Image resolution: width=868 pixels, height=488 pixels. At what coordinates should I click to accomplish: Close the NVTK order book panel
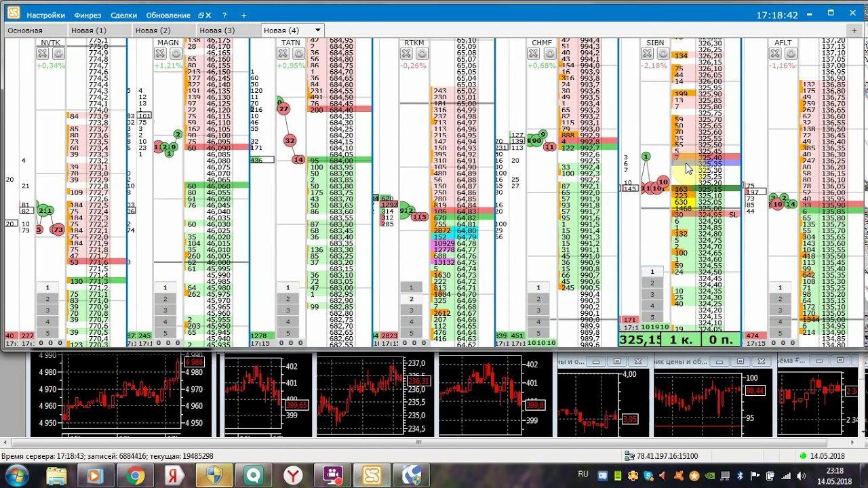click(x=43, y=54)
